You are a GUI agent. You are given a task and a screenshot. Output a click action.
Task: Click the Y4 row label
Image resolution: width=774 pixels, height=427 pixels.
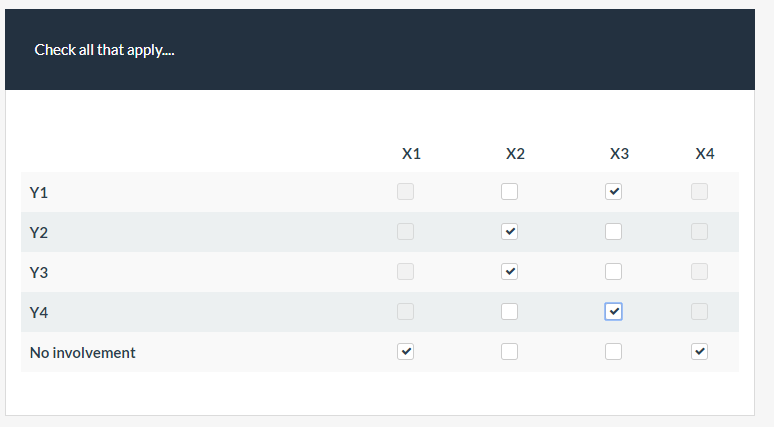click(x=39, y=312)
